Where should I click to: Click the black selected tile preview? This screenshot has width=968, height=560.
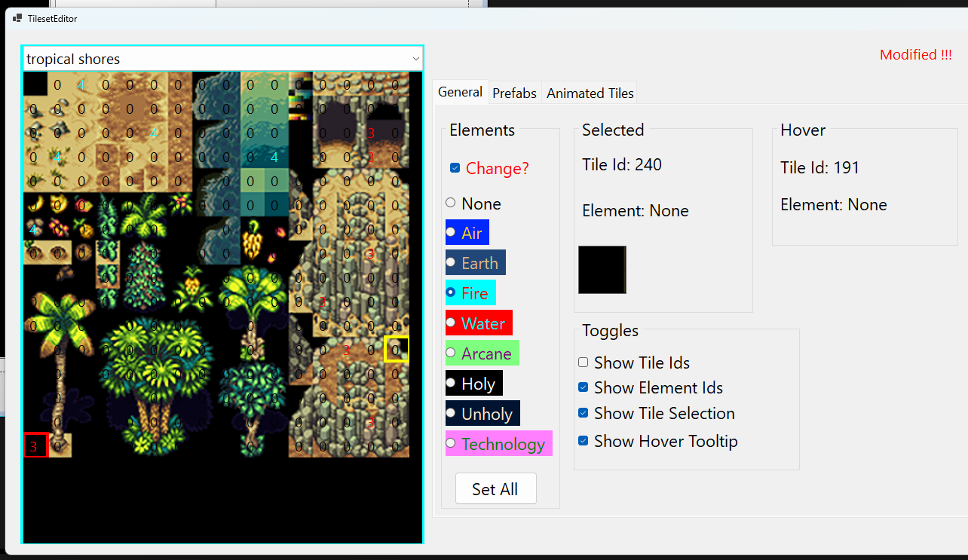point(602,269)
